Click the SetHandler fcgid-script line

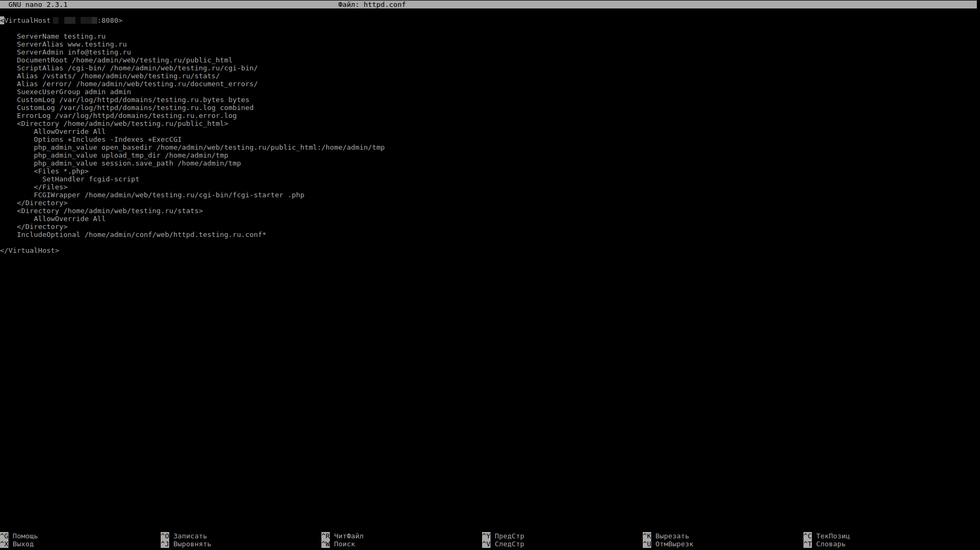pos(91,179)
